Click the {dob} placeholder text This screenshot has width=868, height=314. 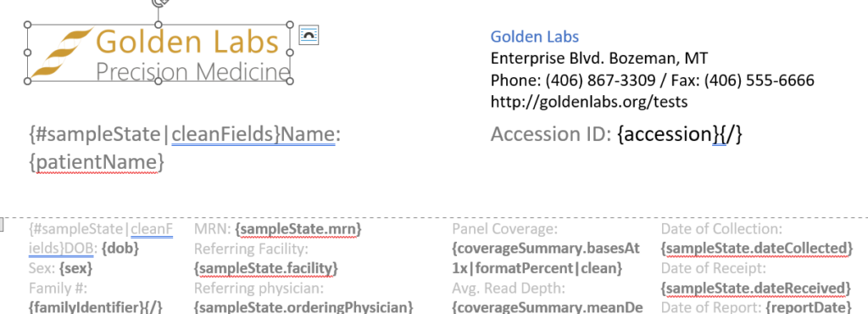120,248
